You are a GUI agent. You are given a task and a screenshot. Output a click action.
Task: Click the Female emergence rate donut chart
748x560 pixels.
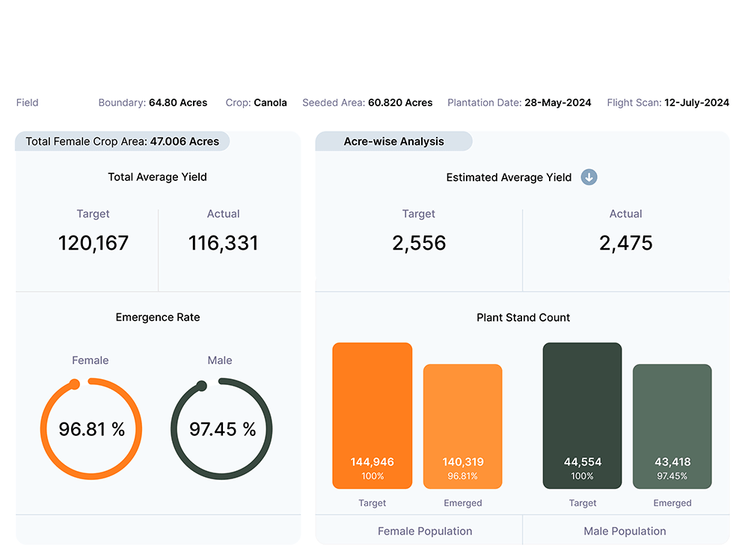(91, 429)
